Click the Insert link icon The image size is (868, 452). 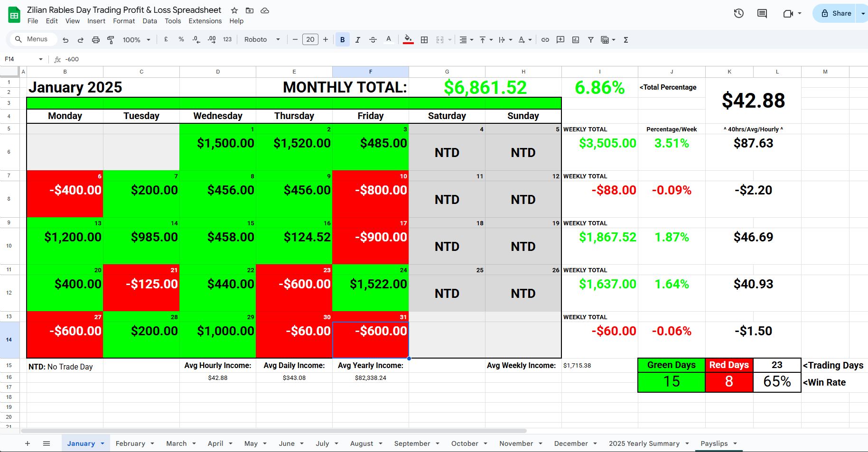coord(545,40)
